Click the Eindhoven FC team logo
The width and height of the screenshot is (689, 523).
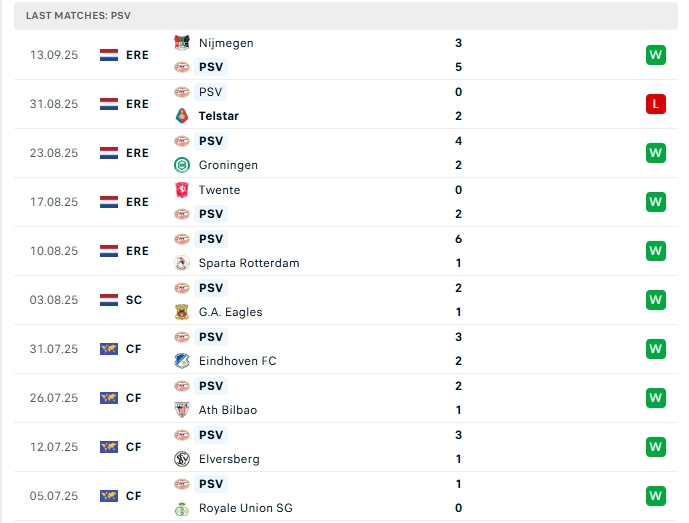click(x=181, y=361)
